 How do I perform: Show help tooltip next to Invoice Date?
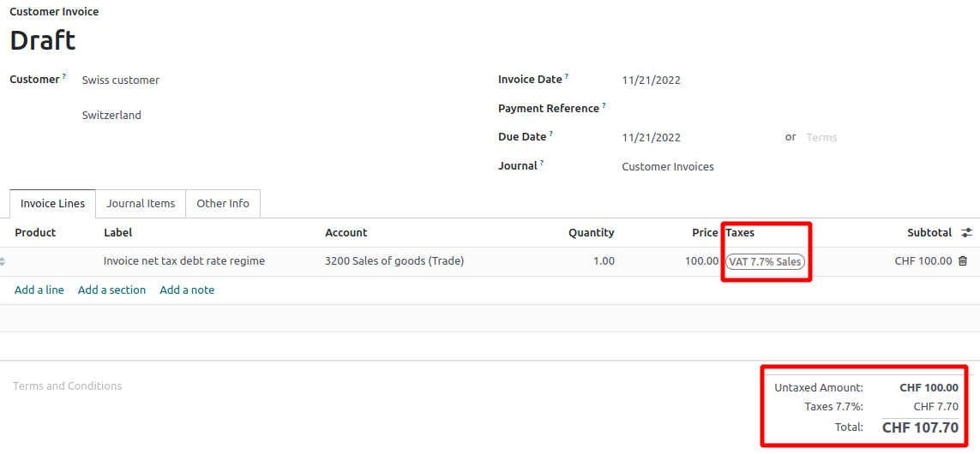click(x=567, y=77)
